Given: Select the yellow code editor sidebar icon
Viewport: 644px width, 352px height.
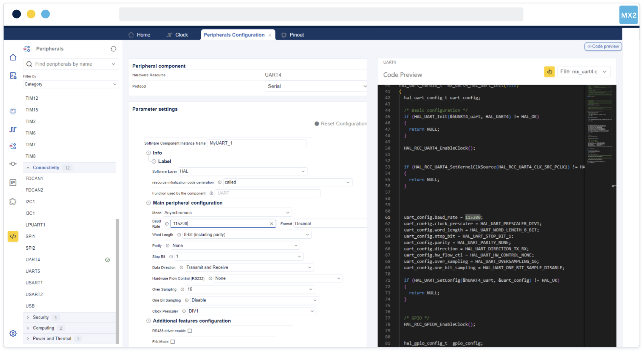Looking at the screenshot, I should [x=13, y=236].
